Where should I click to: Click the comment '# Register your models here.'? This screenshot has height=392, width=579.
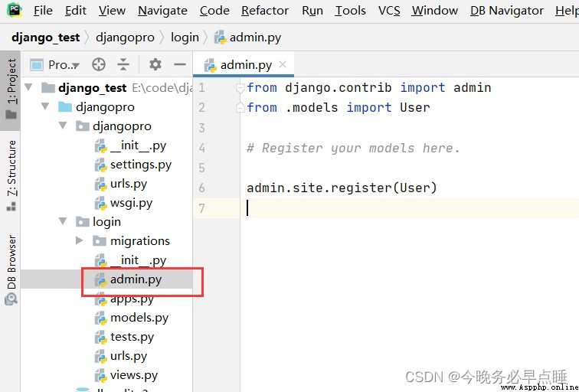click(353, 148)
